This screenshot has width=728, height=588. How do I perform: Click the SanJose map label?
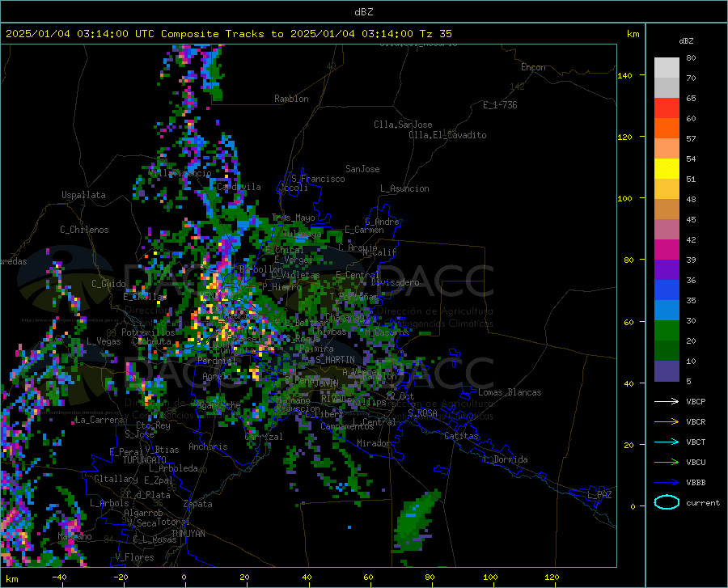(362, 169)
